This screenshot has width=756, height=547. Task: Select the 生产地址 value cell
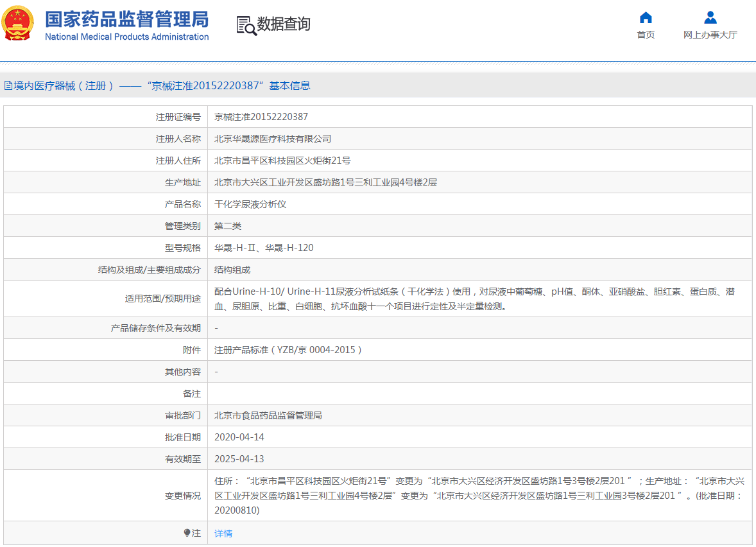(x=480, y=182)
